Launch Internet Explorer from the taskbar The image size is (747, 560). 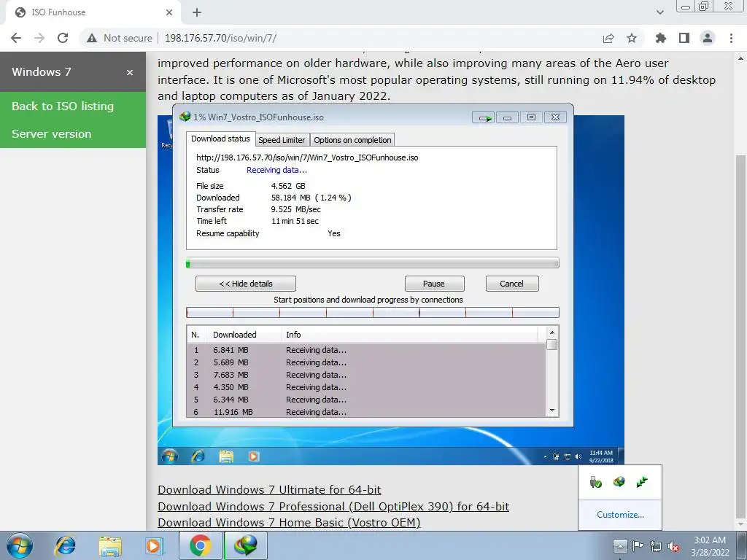(65, 545)
